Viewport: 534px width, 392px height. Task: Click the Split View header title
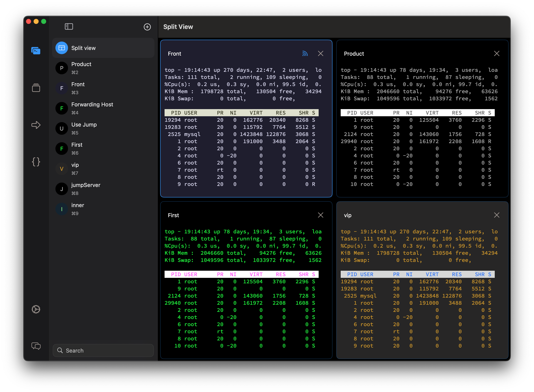(178, 27)
